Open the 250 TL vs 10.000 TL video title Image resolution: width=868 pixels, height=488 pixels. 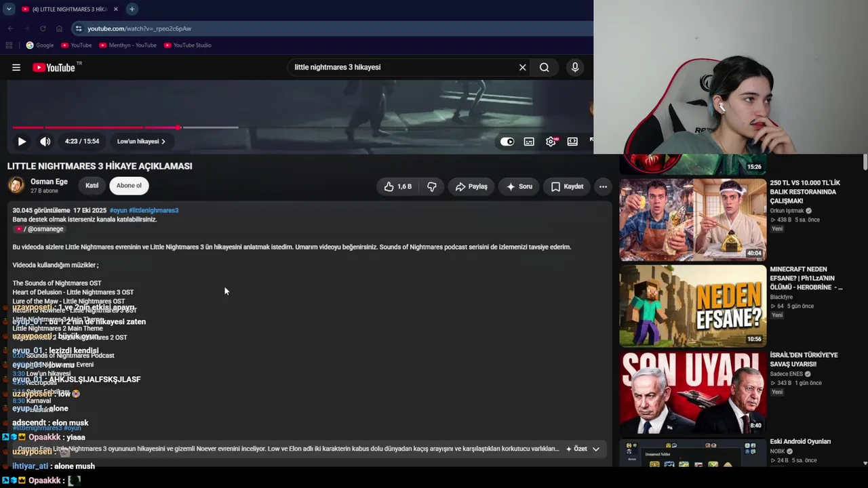(x=805, y=192)
